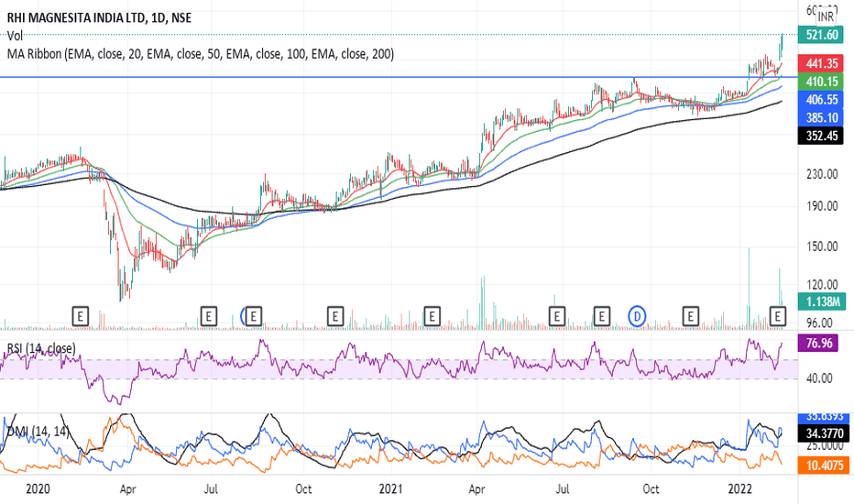This screenshot has height=504, width=854.
Task: Click the Oct label before 2022
Action: [651, 488]
